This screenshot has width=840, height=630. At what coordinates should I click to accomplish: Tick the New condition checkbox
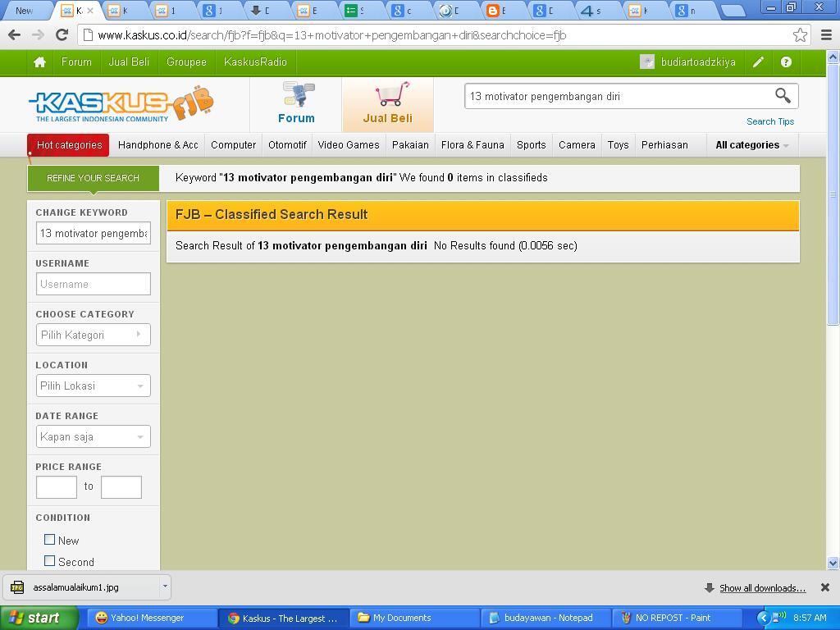(49, 540)
